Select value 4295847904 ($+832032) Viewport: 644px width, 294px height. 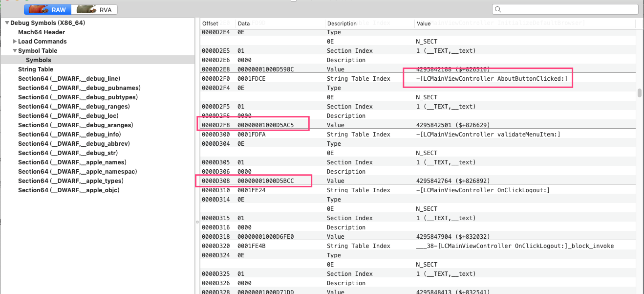(x=453, y=237)
